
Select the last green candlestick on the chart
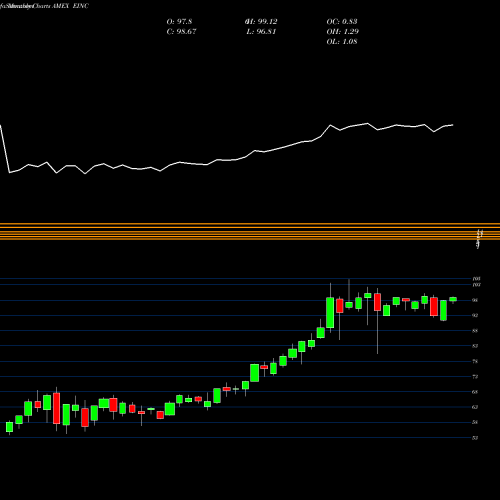(x=453, y=299)
